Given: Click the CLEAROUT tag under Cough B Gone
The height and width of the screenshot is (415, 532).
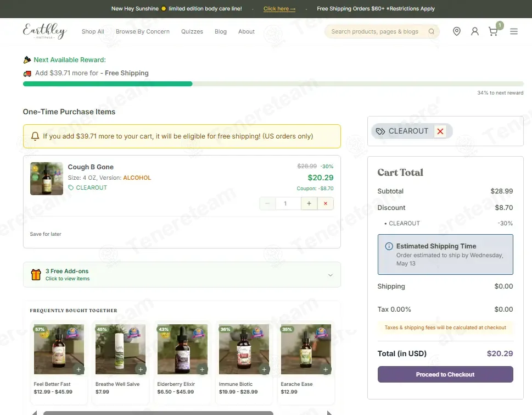Looking at the screenshot, I should [87, 187].
